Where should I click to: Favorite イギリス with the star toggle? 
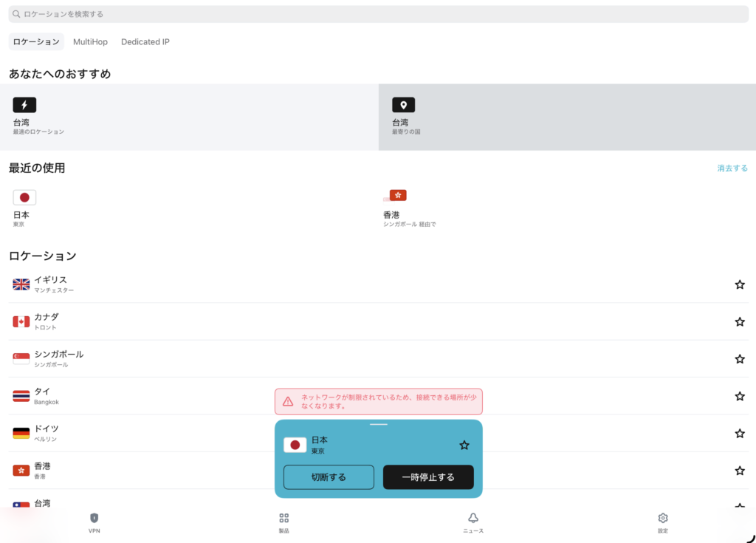[739, 284]
